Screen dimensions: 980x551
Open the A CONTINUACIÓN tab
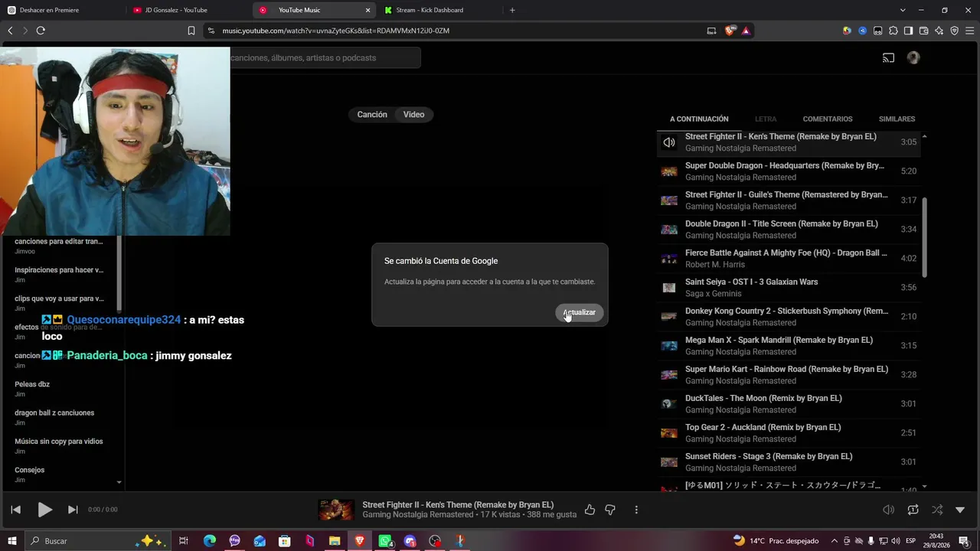click(x=699, y=119)
